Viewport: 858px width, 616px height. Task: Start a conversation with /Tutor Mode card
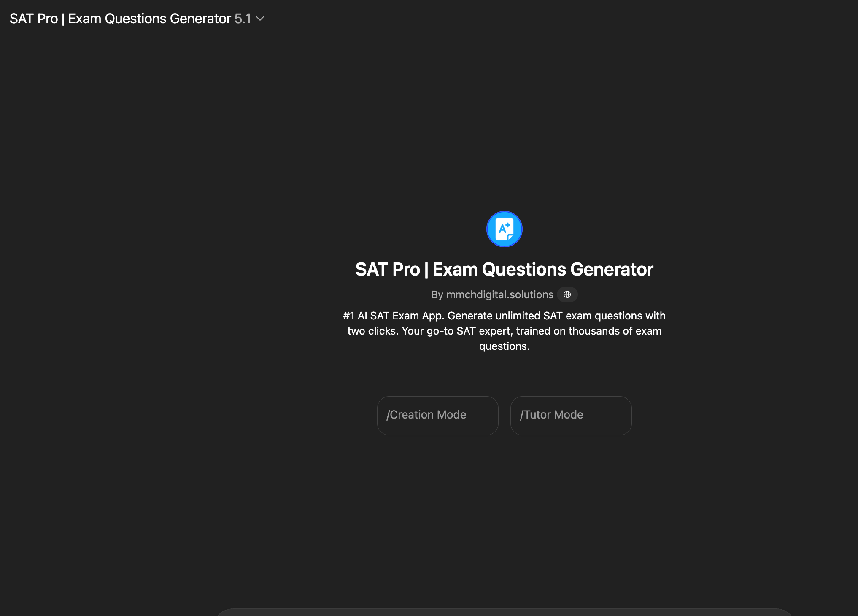click(x=571, y=415)
